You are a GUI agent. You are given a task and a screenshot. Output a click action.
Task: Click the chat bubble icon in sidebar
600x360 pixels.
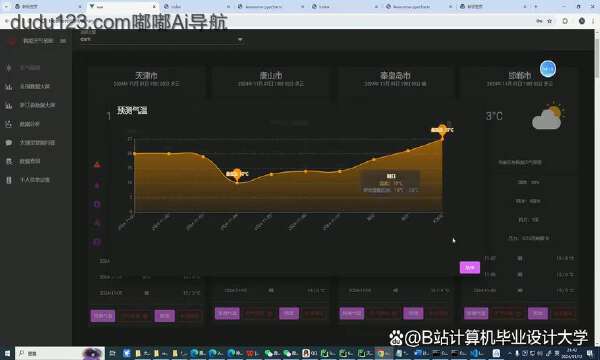(x=9, y=143)
